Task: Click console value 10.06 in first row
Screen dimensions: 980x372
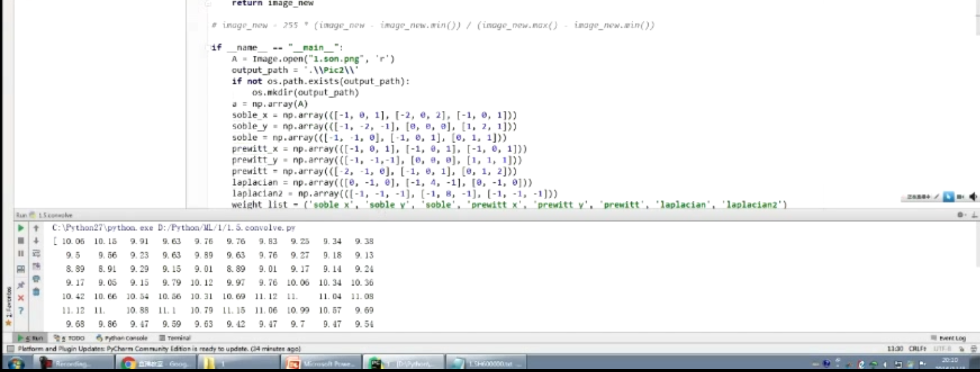Action: [x=73, y=241]
